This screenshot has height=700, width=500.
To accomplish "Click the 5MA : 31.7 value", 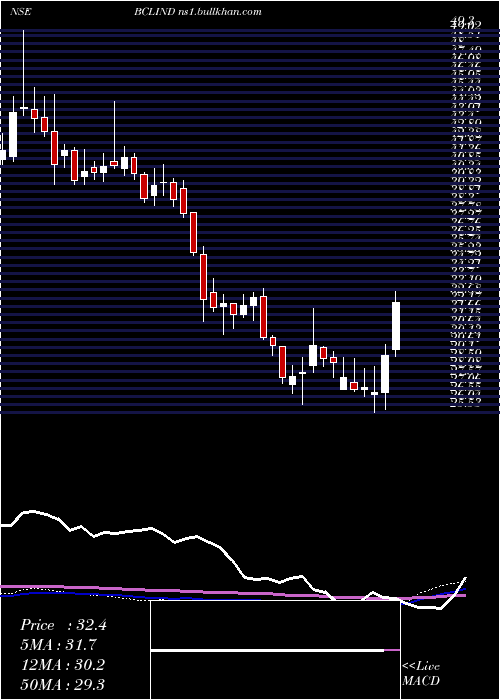I will pos(59,645).
